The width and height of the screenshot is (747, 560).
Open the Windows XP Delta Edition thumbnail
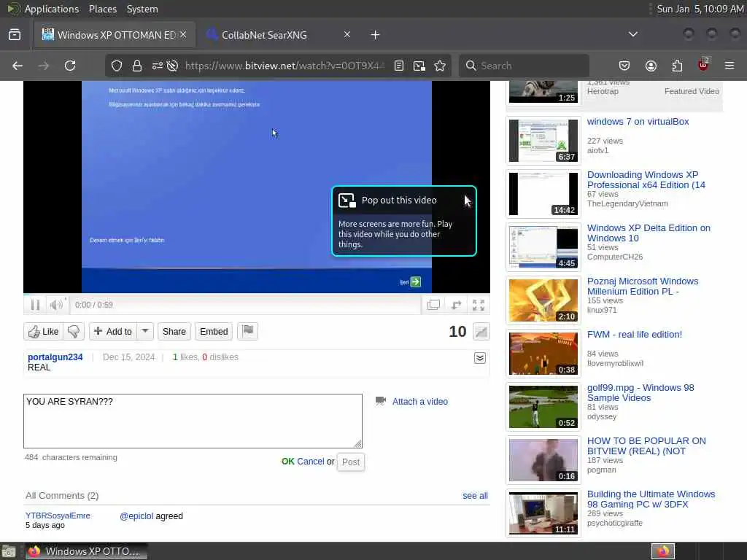coord(543,247)
